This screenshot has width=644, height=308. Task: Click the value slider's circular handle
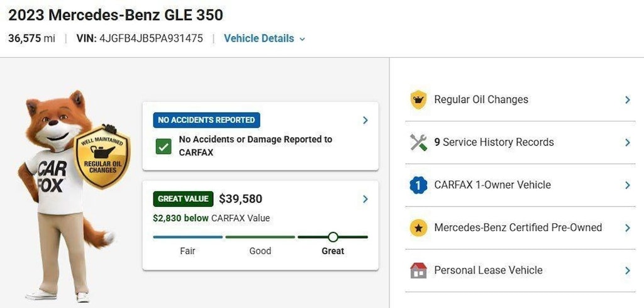(333, 237)
